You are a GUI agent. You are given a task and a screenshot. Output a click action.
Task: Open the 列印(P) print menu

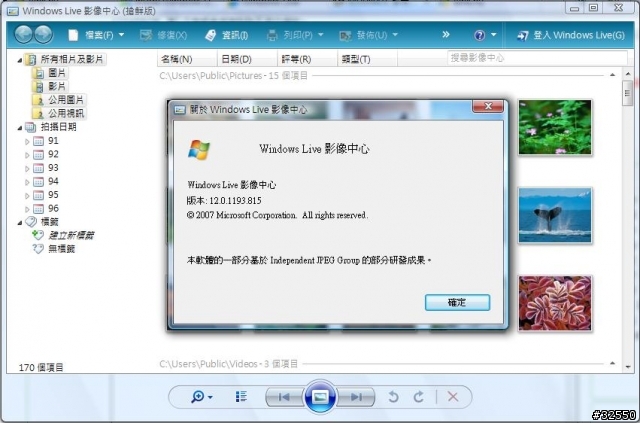click(295, 35)
